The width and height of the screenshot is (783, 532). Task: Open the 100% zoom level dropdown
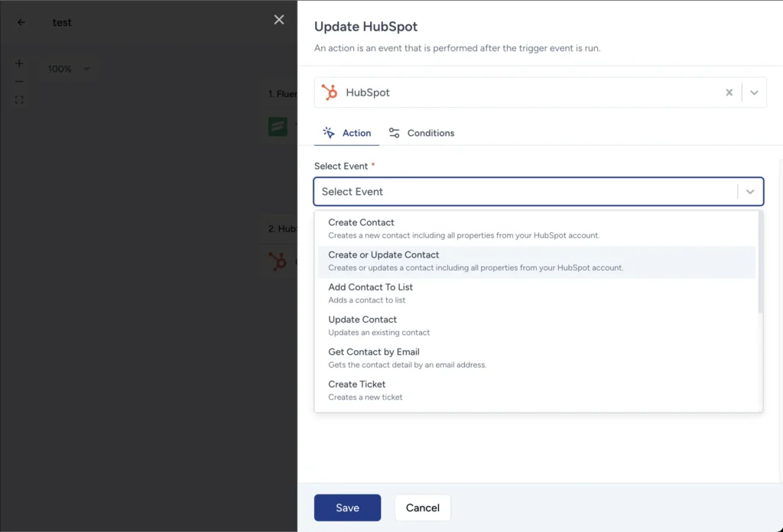(68, 69)
